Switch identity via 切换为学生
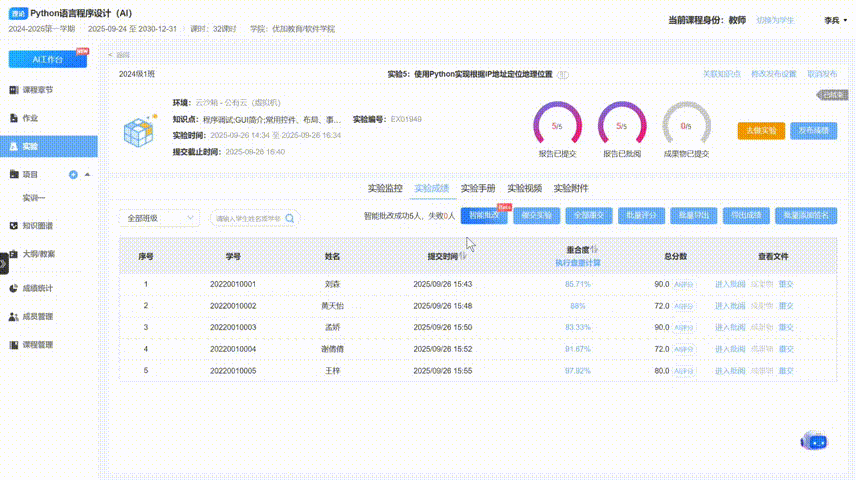 (777, 20)
